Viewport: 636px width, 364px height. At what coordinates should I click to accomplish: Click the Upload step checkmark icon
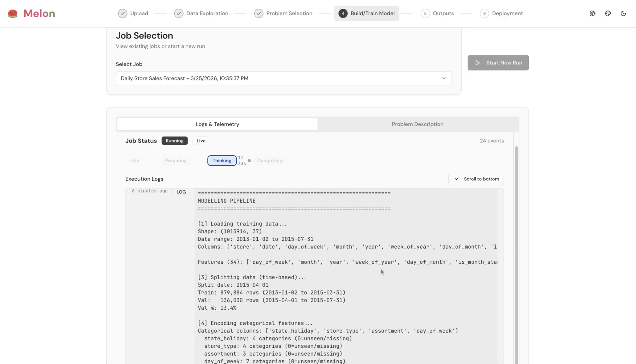coord(123,14)
